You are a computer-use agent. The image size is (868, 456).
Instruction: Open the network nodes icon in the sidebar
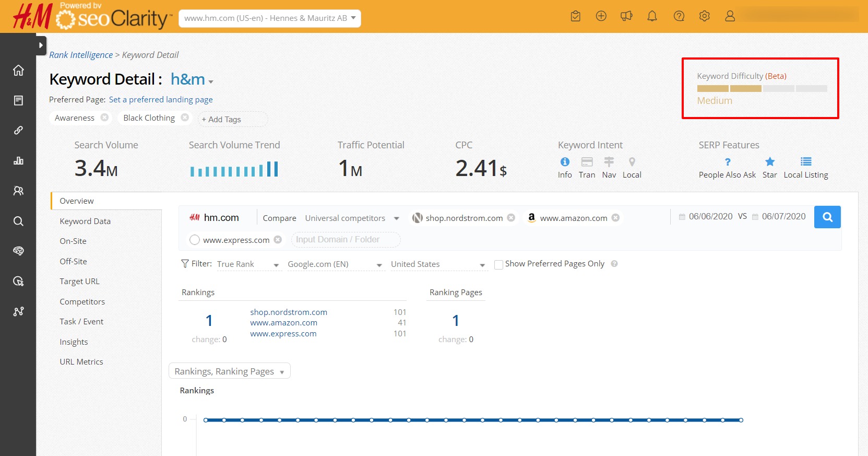[x=18, y=311]
